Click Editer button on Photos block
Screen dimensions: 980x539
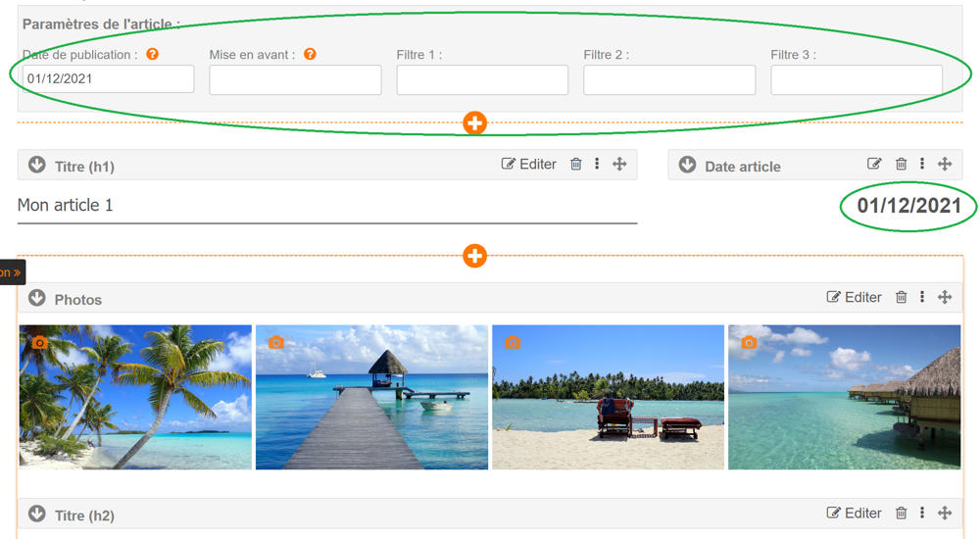tap(855, 297)
